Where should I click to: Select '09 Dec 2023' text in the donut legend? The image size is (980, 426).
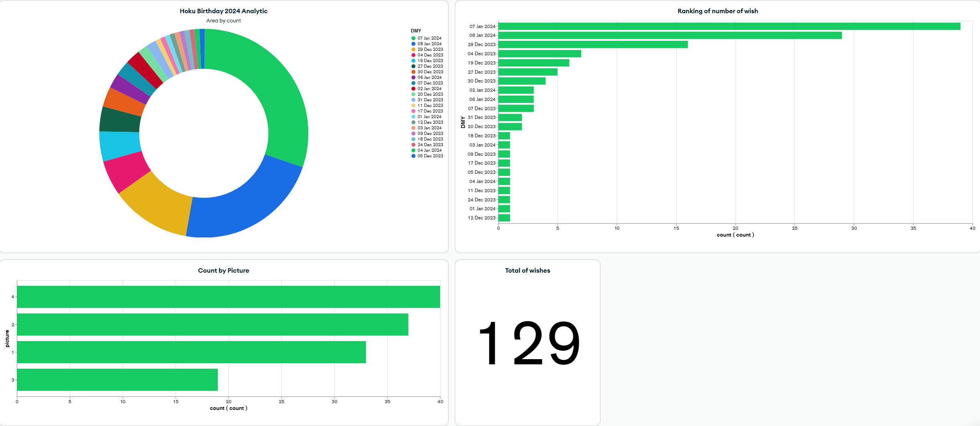430,133
